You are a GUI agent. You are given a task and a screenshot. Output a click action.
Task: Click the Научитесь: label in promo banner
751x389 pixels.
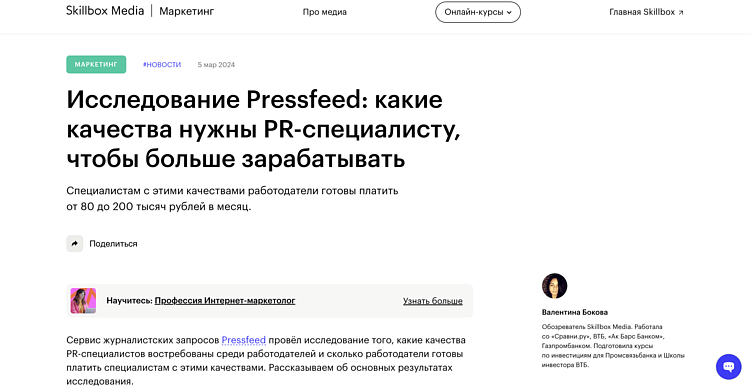(x=129, y=301)
